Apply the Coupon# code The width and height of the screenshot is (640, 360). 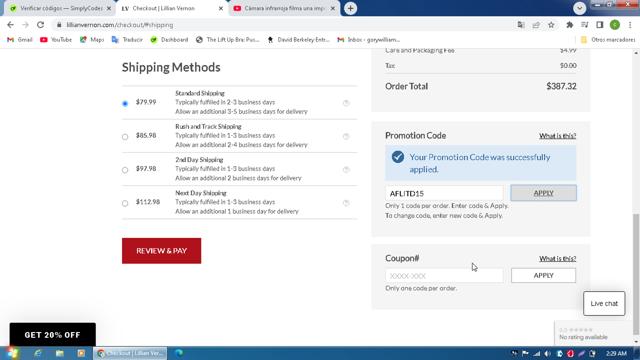click(543, 276)
